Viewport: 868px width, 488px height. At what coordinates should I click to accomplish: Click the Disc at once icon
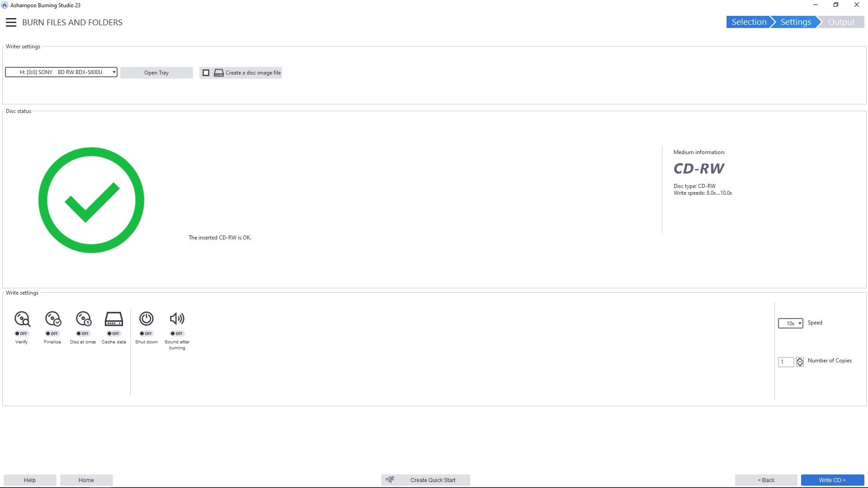[83, 318]
